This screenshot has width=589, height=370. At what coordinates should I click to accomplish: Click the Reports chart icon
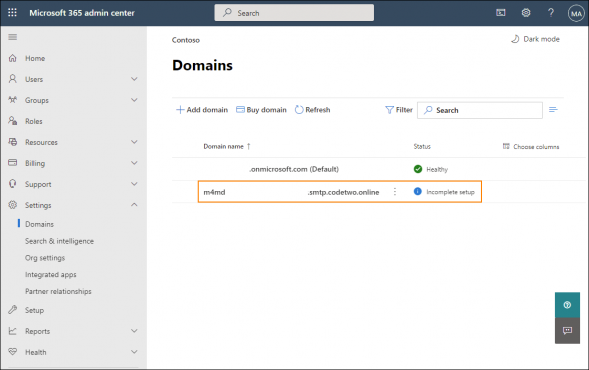coord(13,331)
